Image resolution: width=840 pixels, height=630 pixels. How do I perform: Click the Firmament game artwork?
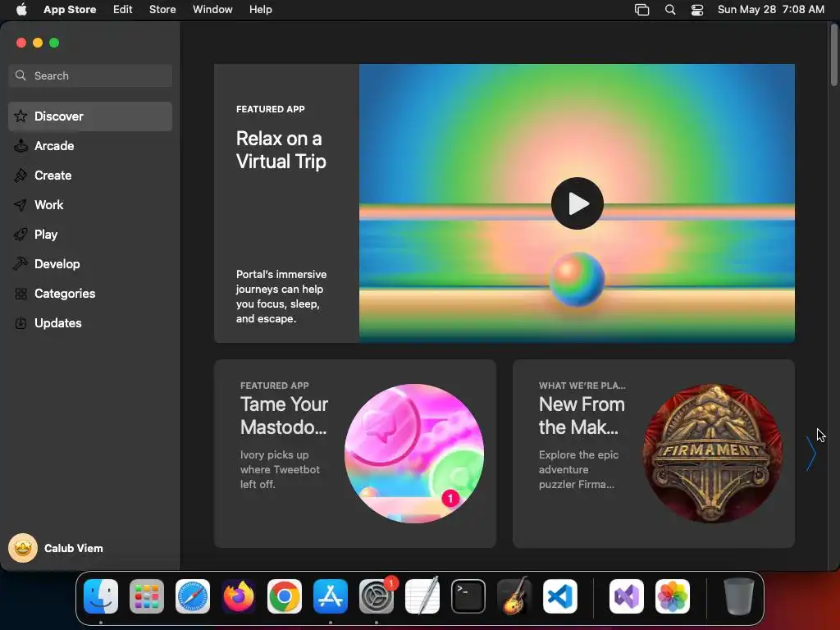pyautogui.click(x=713, y=453)
